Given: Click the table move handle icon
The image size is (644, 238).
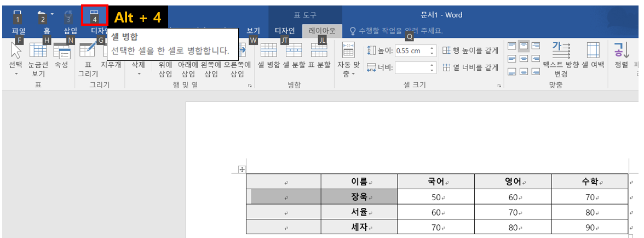Looking at the screenshot, I should point(242,169).
